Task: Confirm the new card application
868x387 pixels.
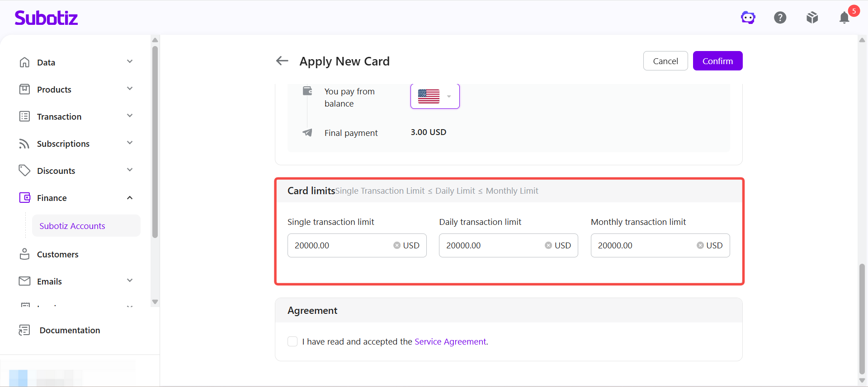Action: coord(717,61)
